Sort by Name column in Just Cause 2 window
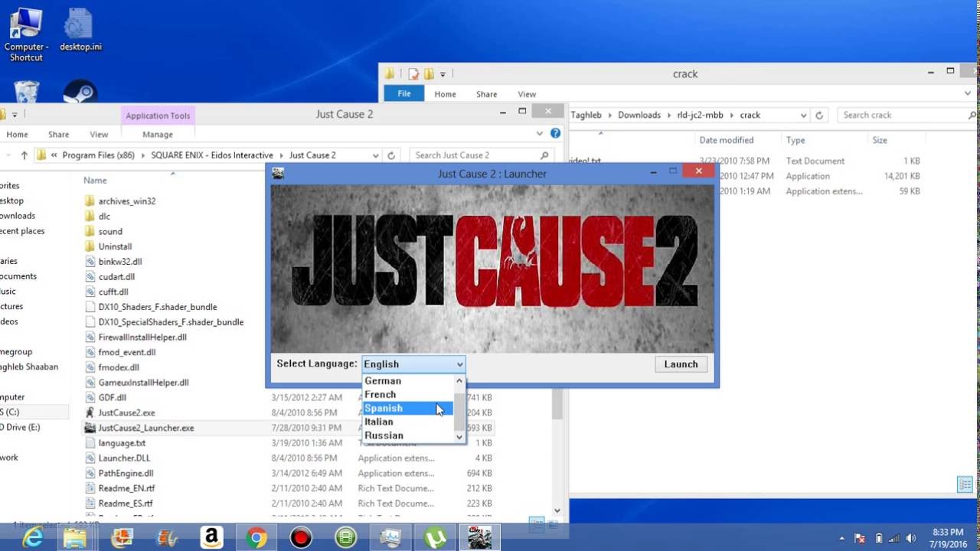Viewport: 980px width, 551px height. [x=95, y=181]
